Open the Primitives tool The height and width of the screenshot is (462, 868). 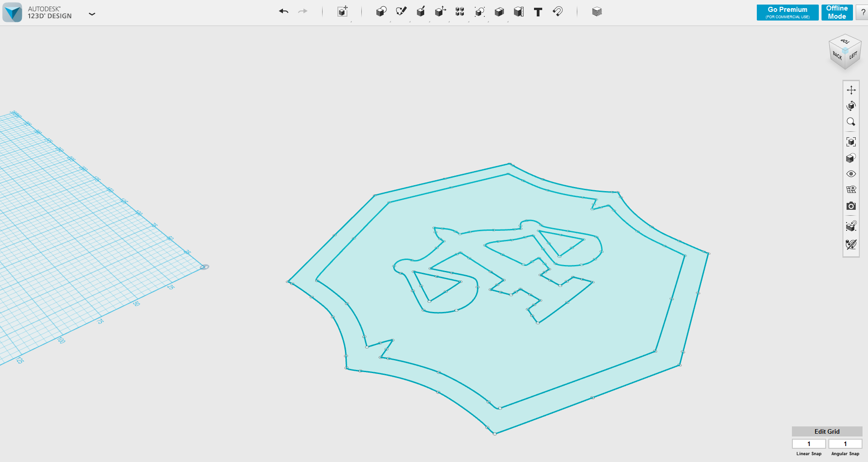click(x=381, y=12)
